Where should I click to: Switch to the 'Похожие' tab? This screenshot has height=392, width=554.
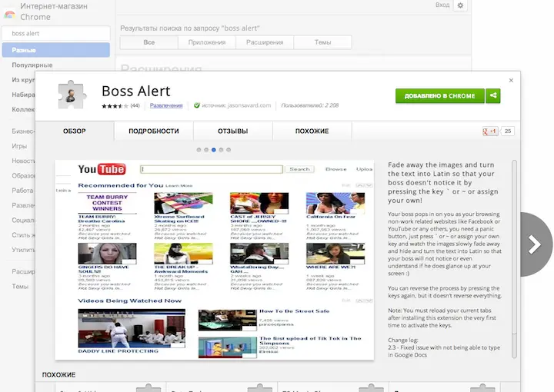pos(312,131)
